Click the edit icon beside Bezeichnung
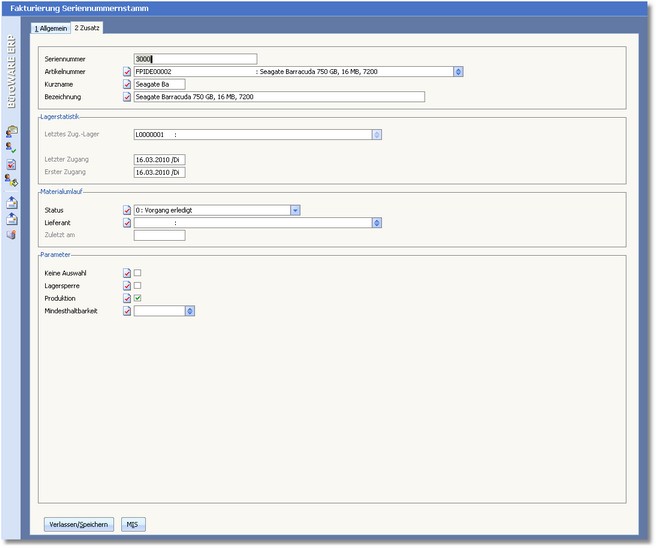The width and height of the screenshot is (656, 548). click(x=126, y=98)
